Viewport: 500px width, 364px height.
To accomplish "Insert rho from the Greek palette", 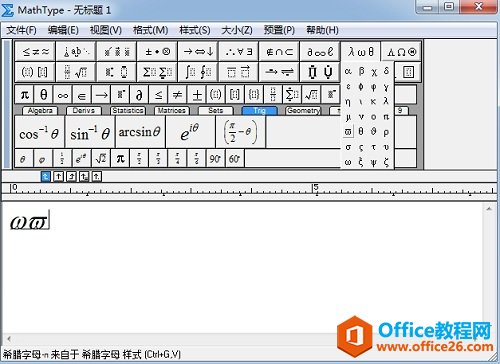I will point(386,132).
